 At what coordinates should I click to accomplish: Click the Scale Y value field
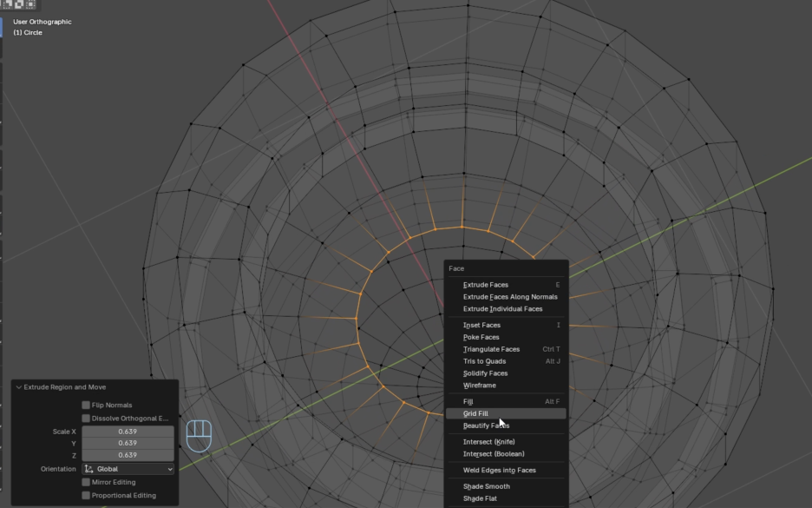(x=128, y=443)
